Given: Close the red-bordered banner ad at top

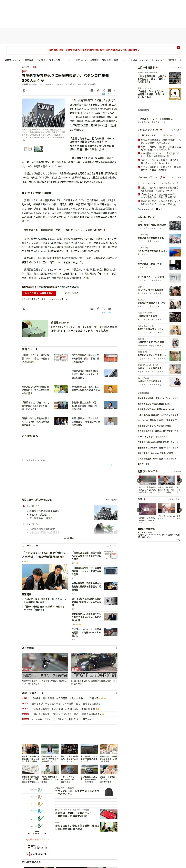Looking at the screenshot, I should 178,47.
